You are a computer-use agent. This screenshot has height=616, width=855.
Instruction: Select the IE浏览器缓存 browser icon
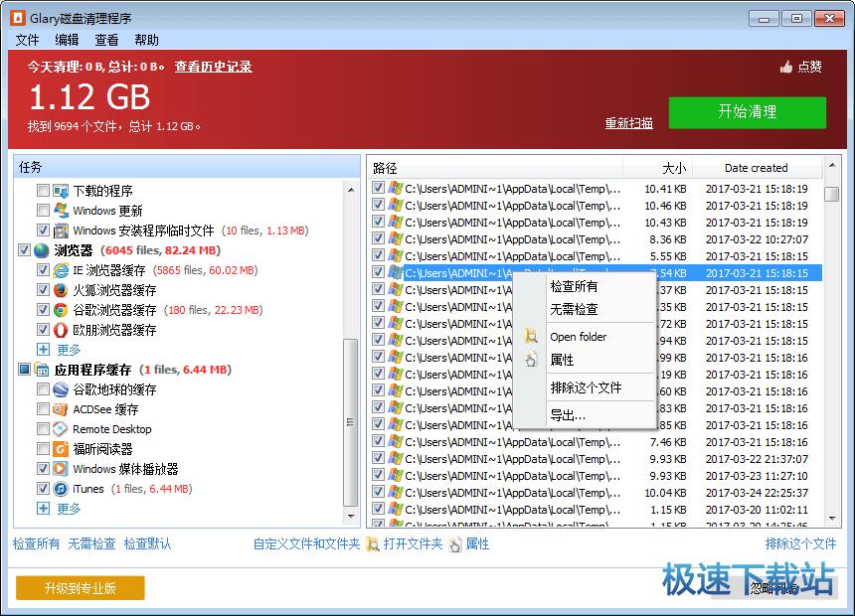(x=60, y=269)
